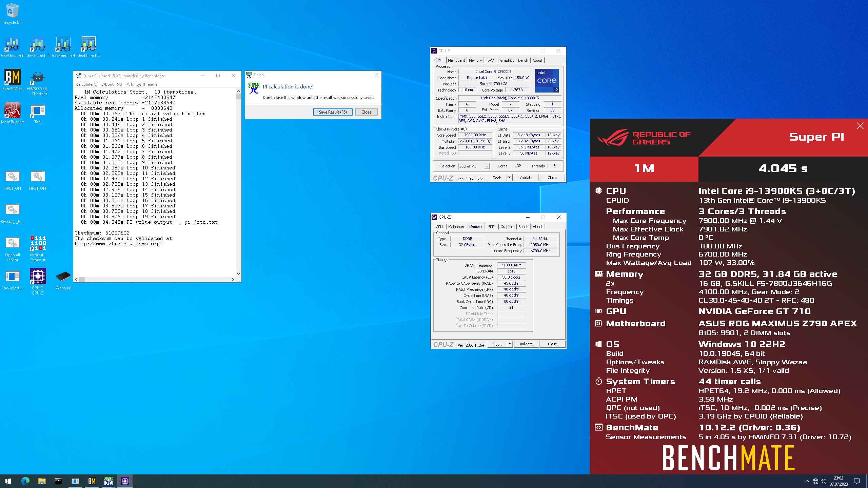The height and width of the screenshot is (488, 868).
Task: Open the volume tray icon
Action: 824,481
